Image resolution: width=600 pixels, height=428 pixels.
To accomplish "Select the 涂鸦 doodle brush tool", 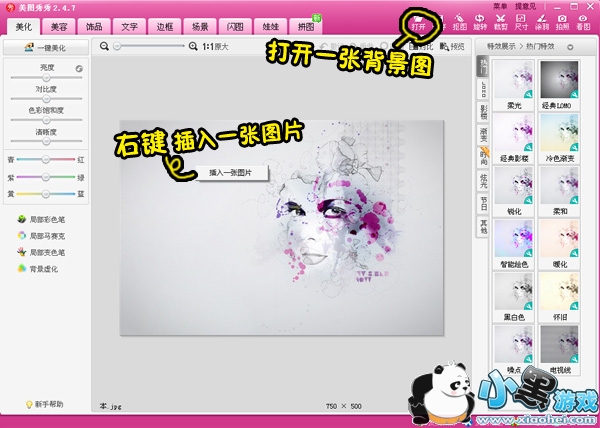I will click(x=542, y=23).
